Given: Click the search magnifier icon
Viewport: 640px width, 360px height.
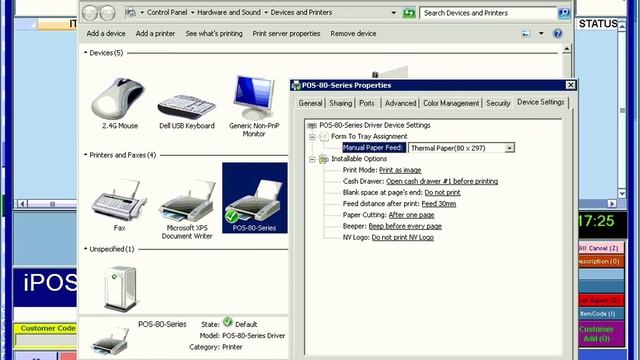Looking at the screenshot, I should (564, 13).
